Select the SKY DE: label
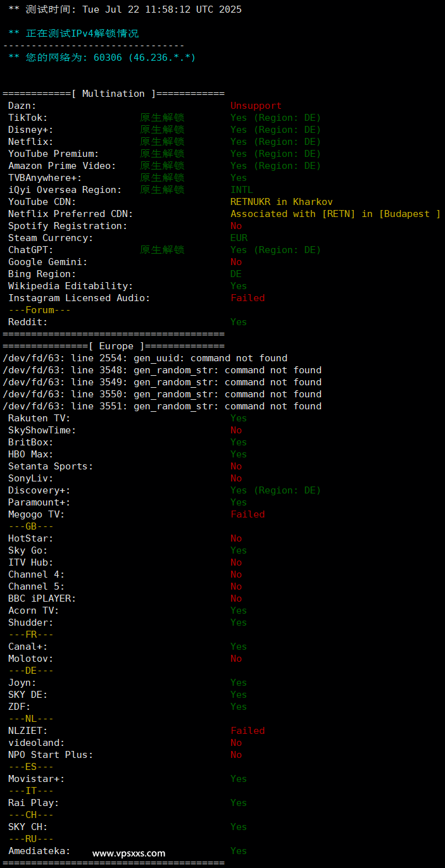This screenshot has height=868, width=445. click(28, 695)
